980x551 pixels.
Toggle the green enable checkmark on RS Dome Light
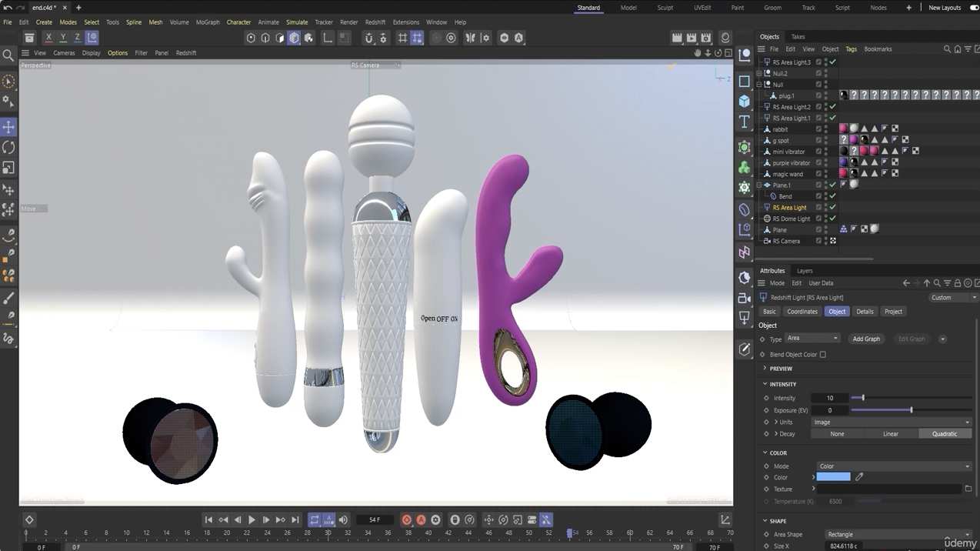[x=832, y=218]
